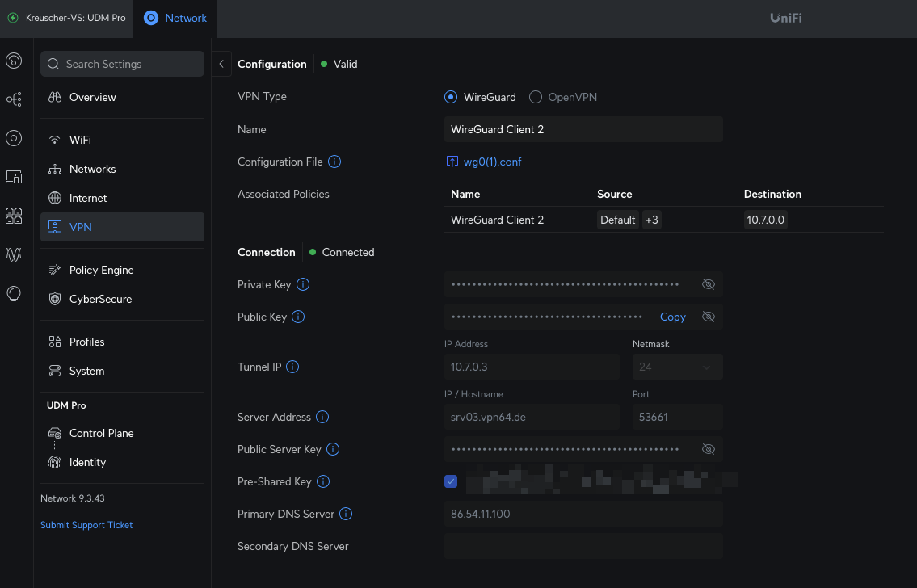This screenshot has height=588, width=917.
Task: Click the 10.7.0.0 destination tag
Action: 766,220
